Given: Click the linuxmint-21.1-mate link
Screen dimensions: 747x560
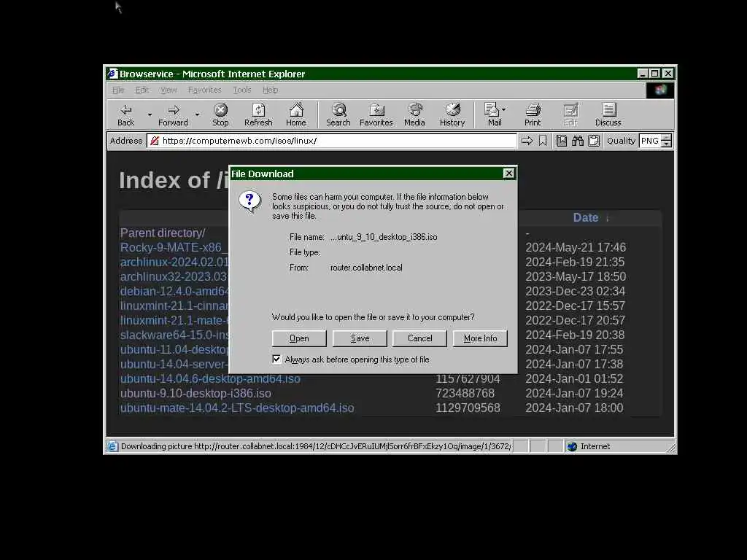Looking at the screenshot, I should (174, 321).
